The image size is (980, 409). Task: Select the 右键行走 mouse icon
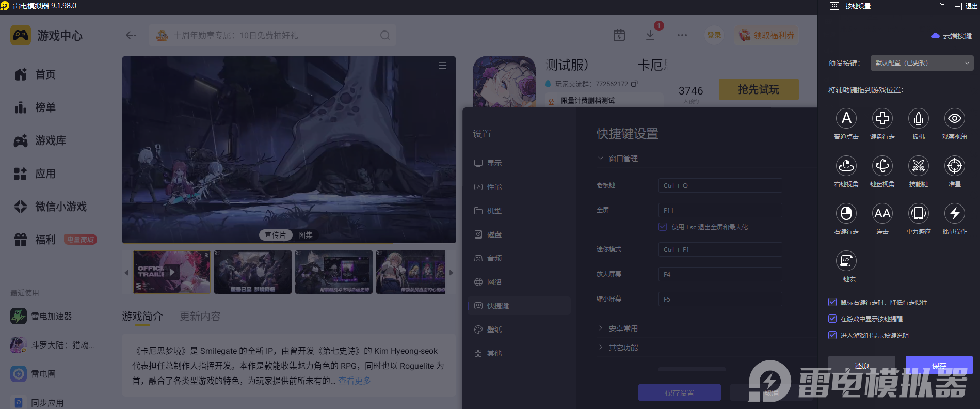tap(846, 214)
